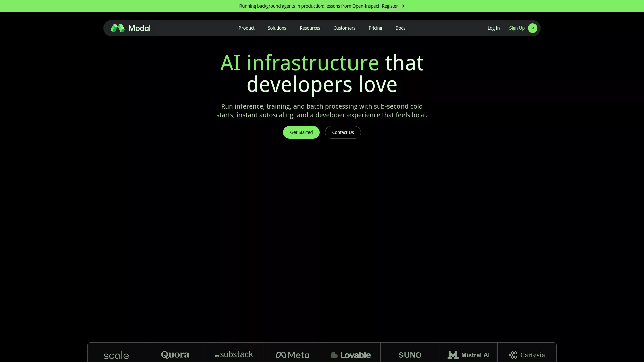Open the Pricing nav item
The image size is (644, 362).
[x=375, y=28]
